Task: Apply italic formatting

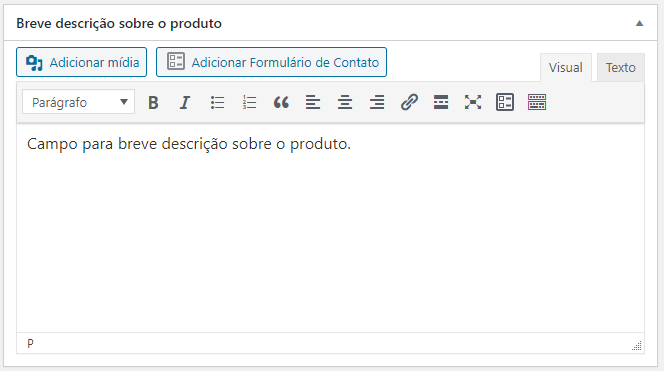Action: coord(185,102)
